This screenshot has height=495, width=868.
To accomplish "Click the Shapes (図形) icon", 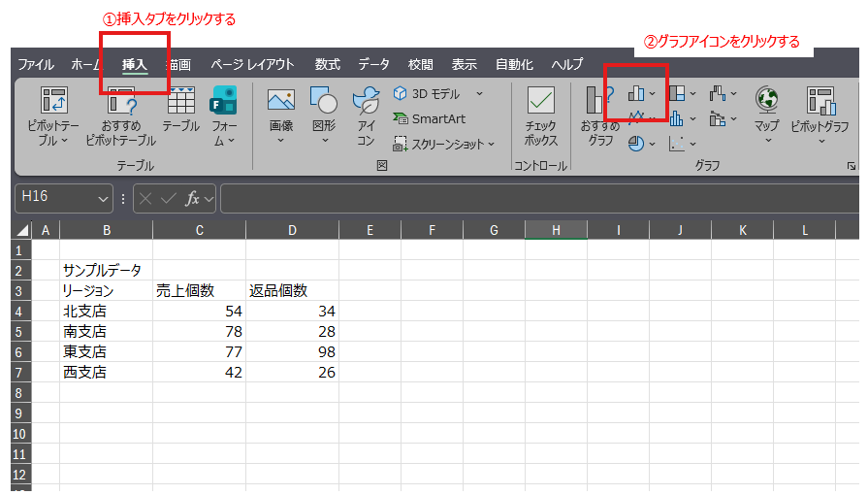I will 323,102.
